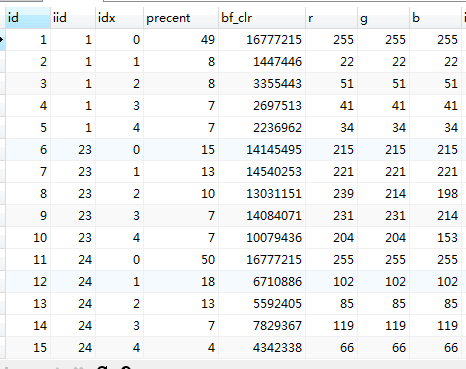The width and height of the screenshot is (466, 369).
Task: Select idx cell 3 in row id 14
Action: (x=120, y=326)
